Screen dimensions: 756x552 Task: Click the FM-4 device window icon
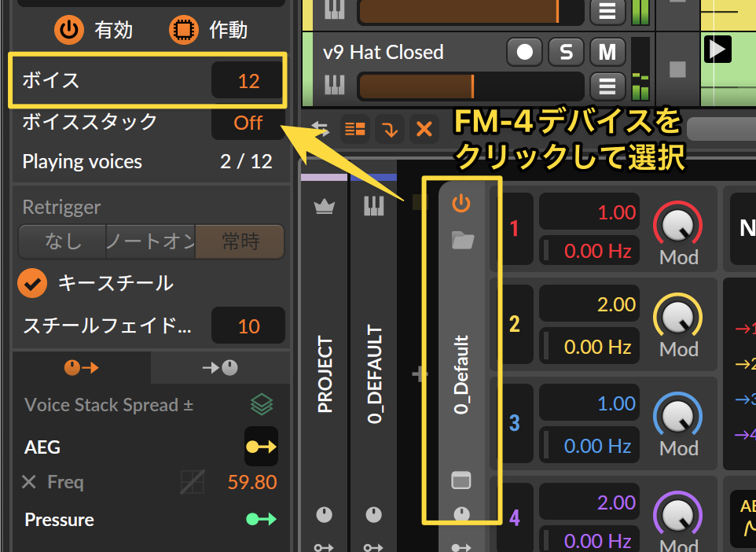click(x=461, y=480)
